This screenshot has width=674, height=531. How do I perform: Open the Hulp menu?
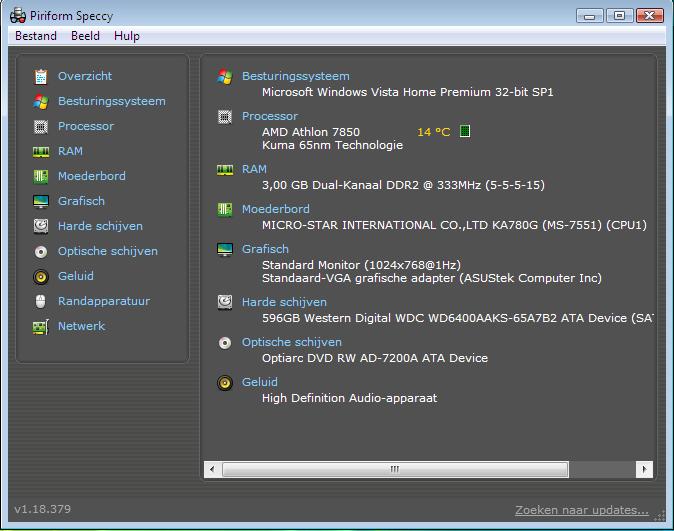coord(127,36)
